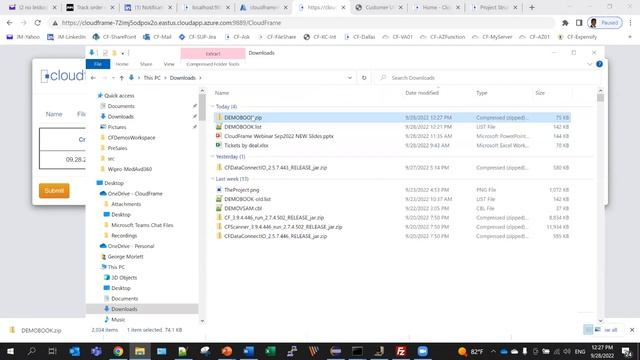
Task: Open Compressed Folder Tools tab
Action: (x=213, y=64)
